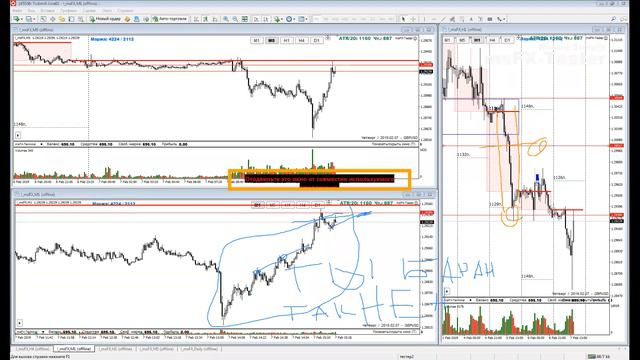The width and height of the screenshot is (640, 360).
Task: Switch to the Daily (offline) chart tab
Action: [x=200, y=349]
